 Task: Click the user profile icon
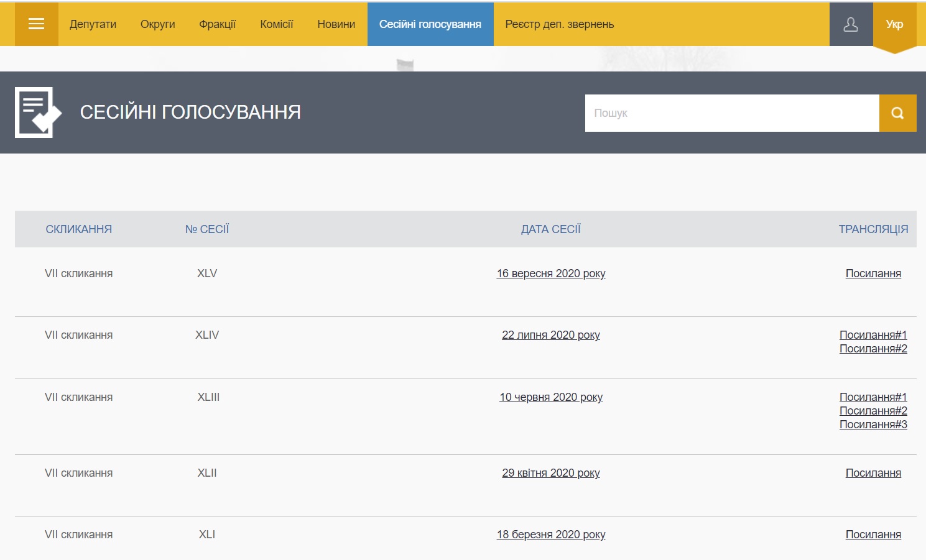[850, 24]
